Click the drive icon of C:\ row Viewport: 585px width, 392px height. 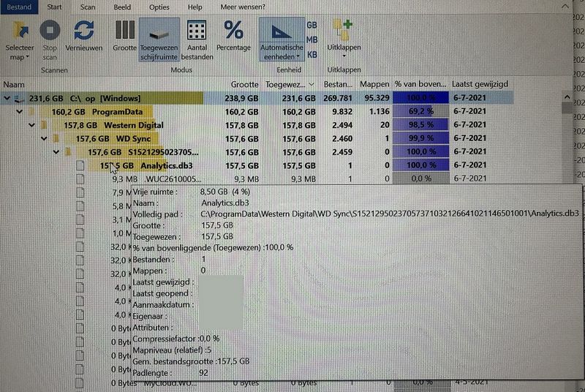tap(19, 99)
